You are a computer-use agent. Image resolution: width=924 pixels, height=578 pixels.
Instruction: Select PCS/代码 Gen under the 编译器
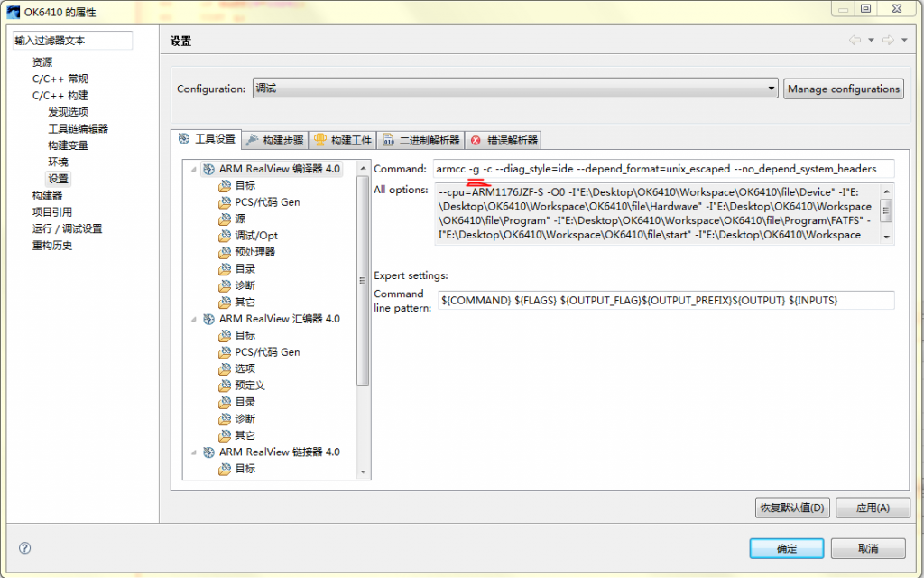pyautogui.click(x=267, y=202)
